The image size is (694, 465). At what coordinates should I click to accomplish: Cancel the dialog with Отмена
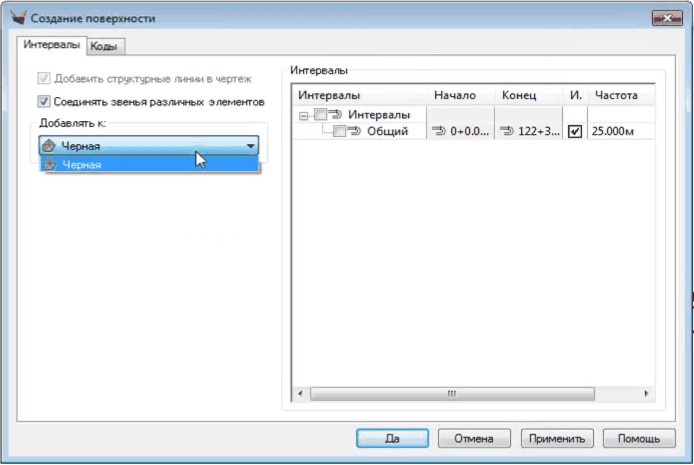coord(475,438)
